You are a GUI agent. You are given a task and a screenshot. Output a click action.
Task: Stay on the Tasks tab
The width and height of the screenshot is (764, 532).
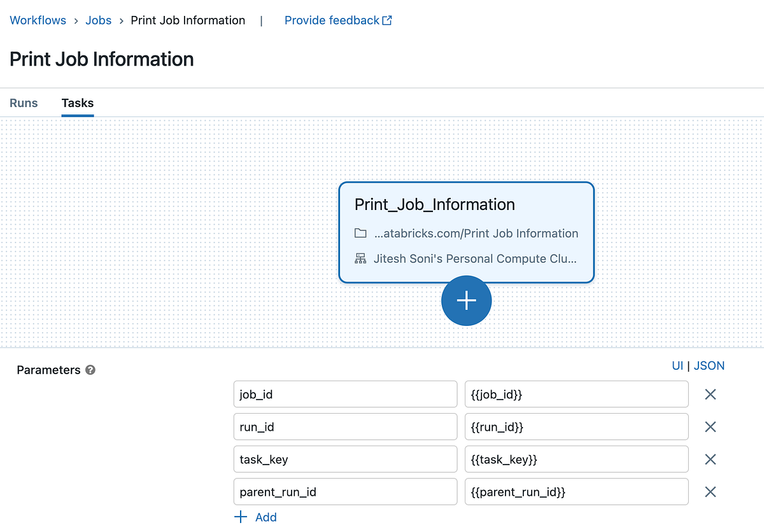[77, 102]
